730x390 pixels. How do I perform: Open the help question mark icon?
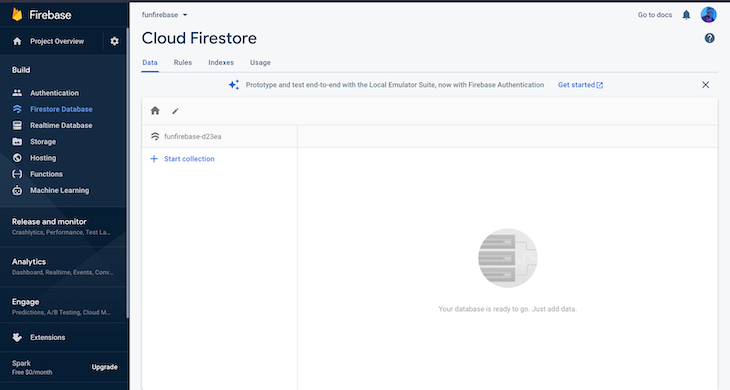pyautogui.click(x=709, y=38)
